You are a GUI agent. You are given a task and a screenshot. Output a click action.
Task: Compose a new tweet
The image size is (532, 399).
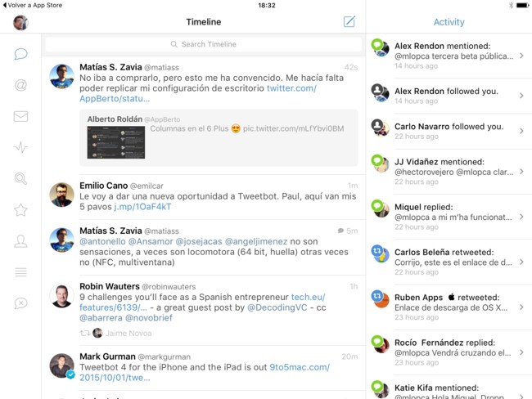click(x=349, y=21)
